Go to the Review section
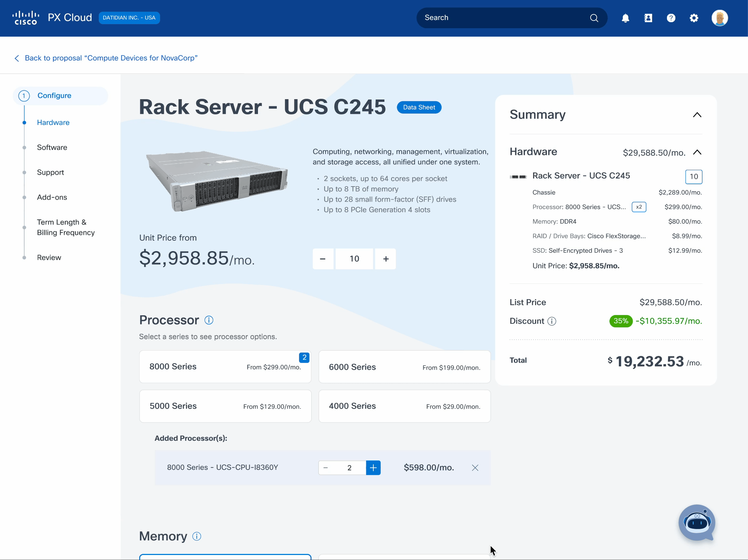748x560 pixels. click(49, 257)
